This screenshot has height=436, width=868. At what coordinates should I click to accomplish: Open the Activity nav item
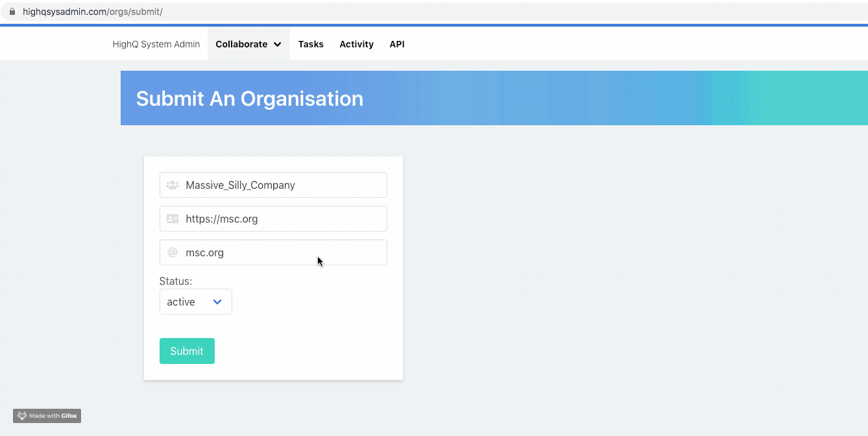(x=356, y=44)
